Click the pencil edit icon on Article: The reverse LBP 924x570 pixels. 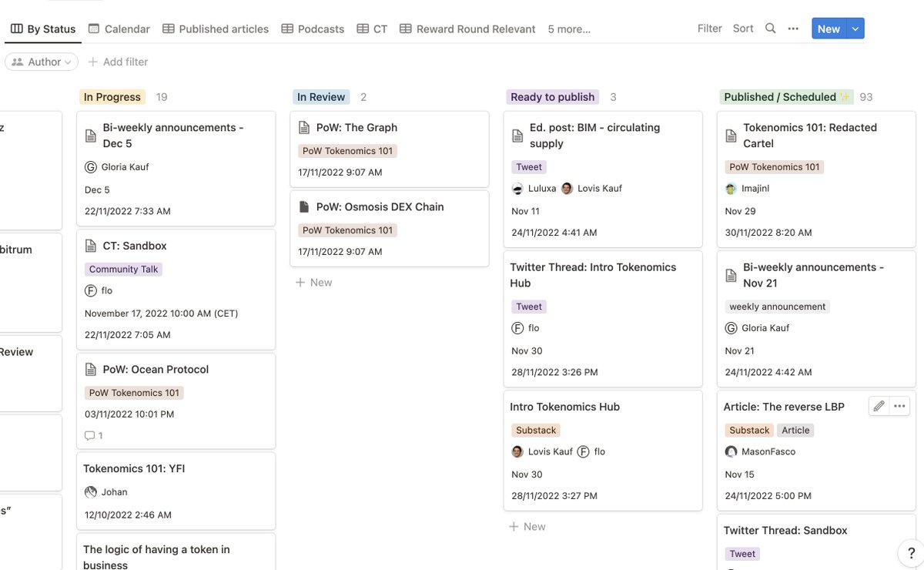[x=879, y=406]
